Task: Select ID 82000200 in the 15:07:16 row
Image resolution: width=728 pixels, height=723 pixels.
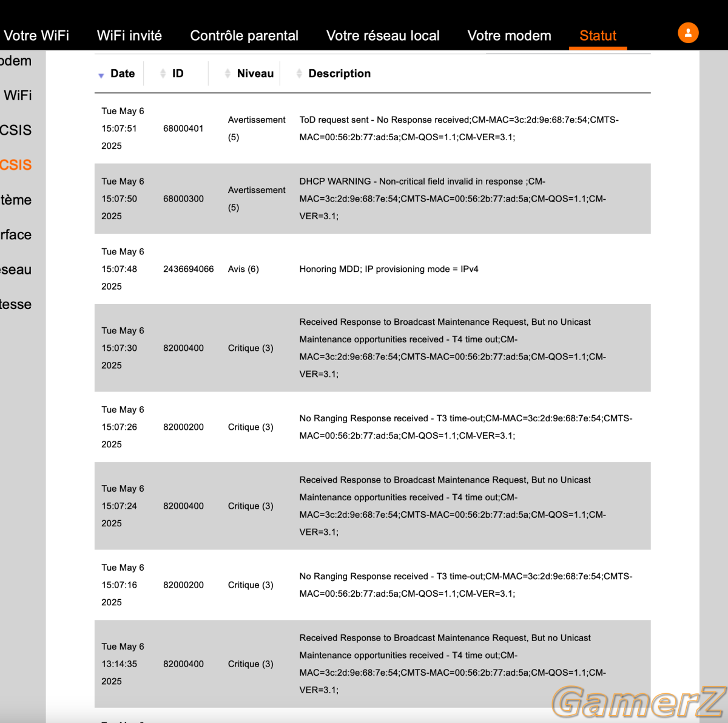Action: [183, 585]
